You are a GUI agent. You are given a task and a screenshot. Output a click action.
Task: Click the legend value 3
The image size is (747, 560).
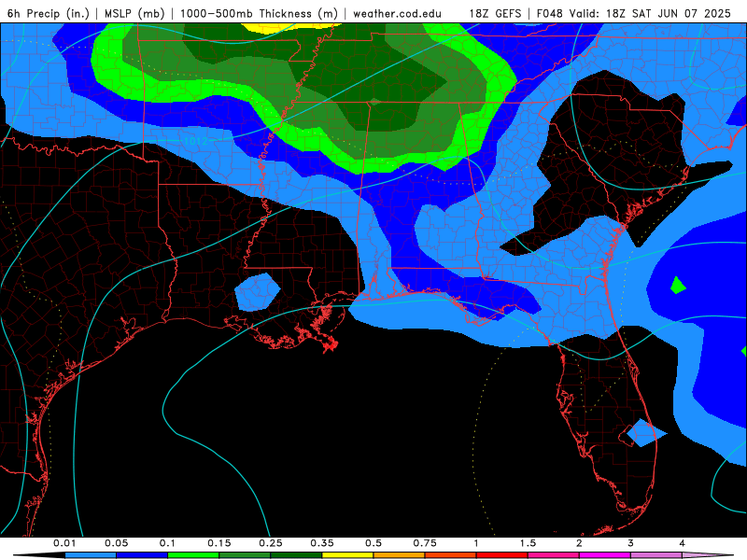(x=631, y=543)
